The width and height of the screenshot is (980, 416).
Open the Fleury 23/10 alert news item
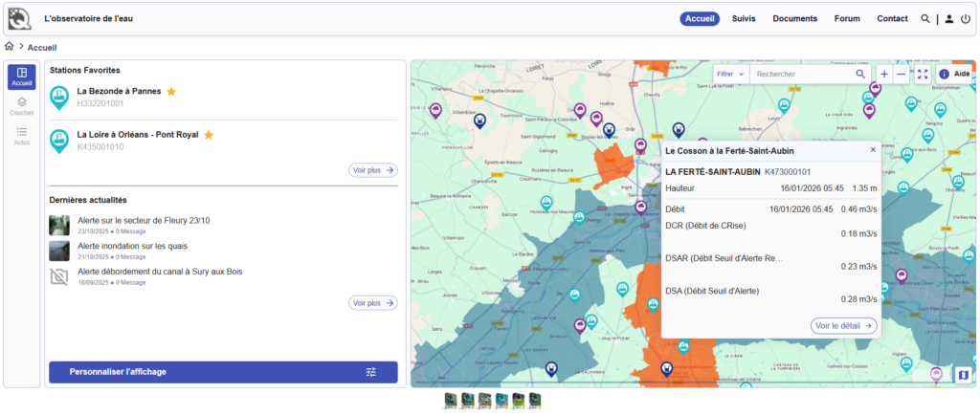(x=143, y=220)
